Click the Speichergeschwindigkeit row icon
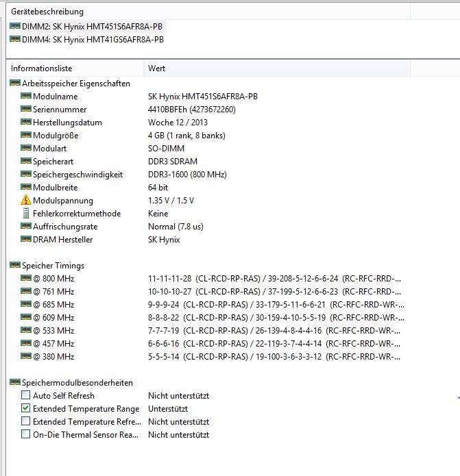Image resolution: width=460 pixels, height=476 pixels. pyautogui.click(x=26, y=174)
